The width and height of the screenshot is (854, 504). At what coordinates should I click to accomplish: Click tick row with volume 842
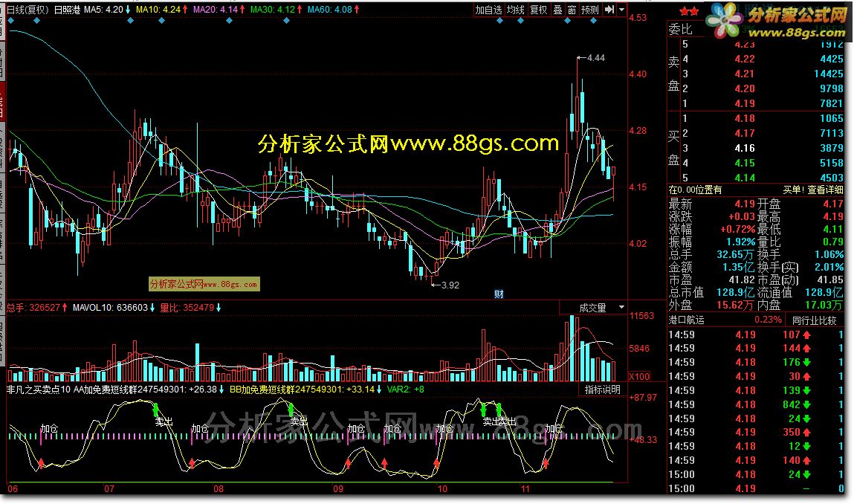[756, 404]
